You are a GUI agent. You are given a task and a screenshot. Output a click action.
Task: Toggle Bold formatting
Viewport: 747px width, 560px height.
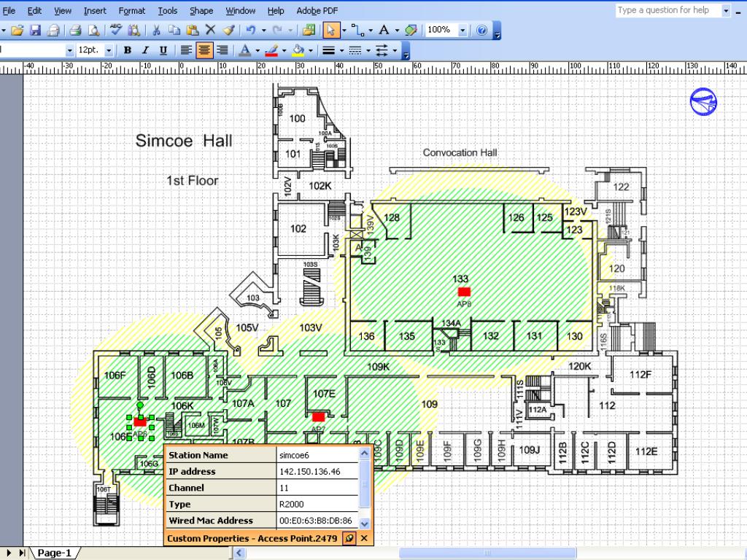pyautogui.click(x=127, y=50)
